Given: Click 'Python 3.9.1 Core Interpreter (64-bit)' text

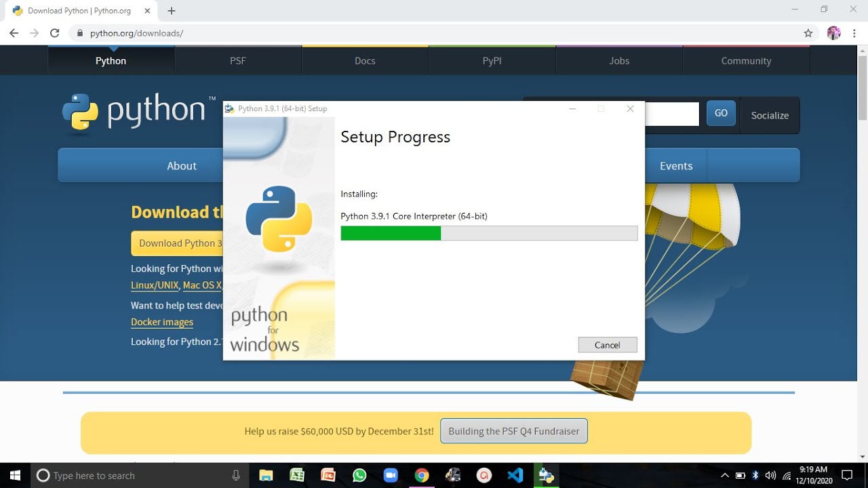Looking at the screenshot, I should 414,216.
